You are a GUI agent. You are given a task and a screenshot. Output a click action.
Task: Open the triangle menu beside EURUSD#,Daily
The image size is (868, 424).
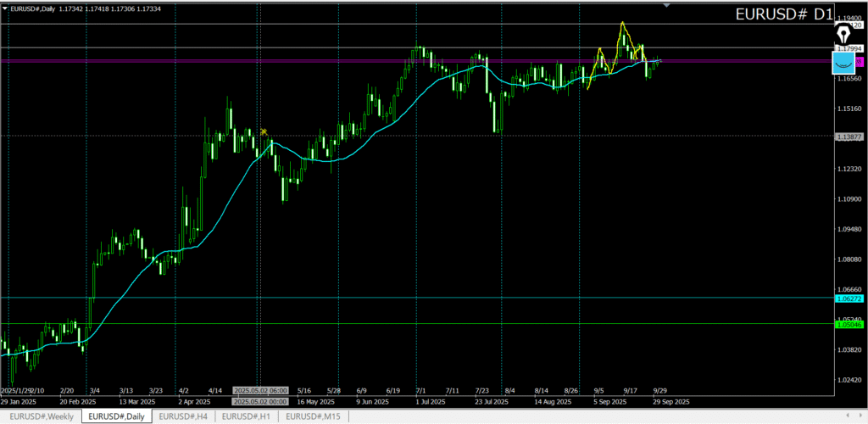coord(5,7)
